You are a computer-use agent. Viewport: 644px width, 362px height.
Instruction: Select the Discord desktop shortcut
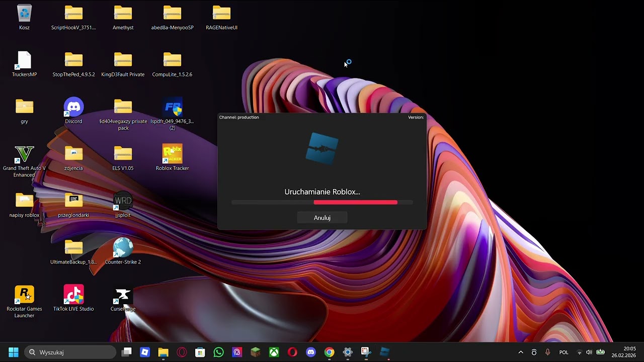point(73,111)
